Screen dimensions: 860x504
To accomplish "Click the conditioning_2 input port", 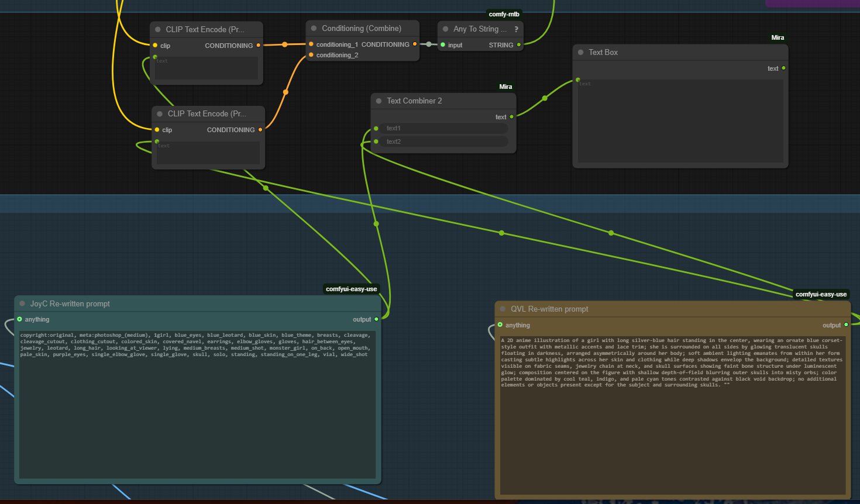I will pos(311,55).
